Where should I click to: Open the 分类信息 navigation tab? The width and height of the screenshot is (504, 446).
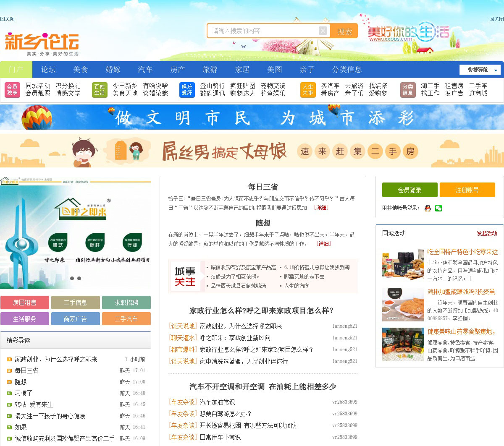[x=347, y=70]
